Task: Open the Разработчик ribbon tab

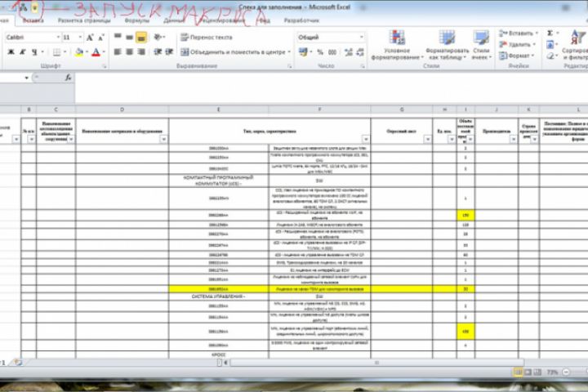Action: (x=301, y=20)
